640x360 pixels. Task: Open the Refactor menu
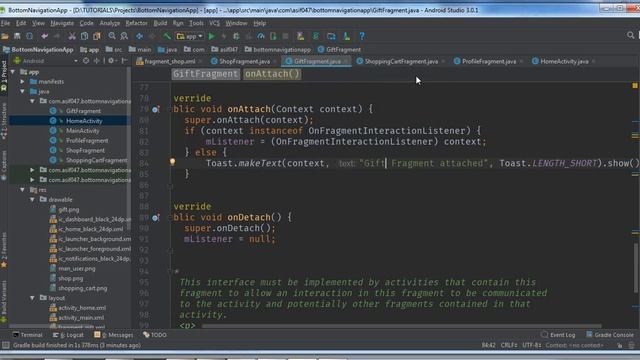tap(136, 23)
